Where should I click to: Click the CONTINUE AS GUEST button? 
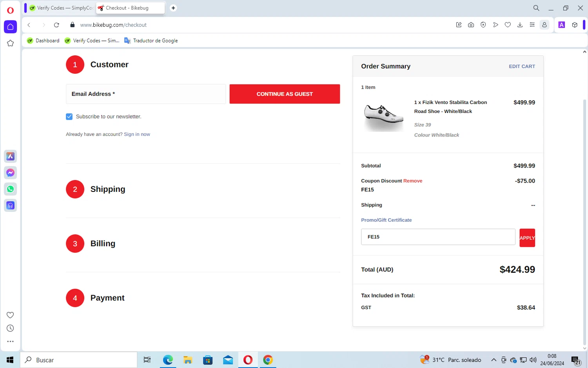[x=285, y=94]
